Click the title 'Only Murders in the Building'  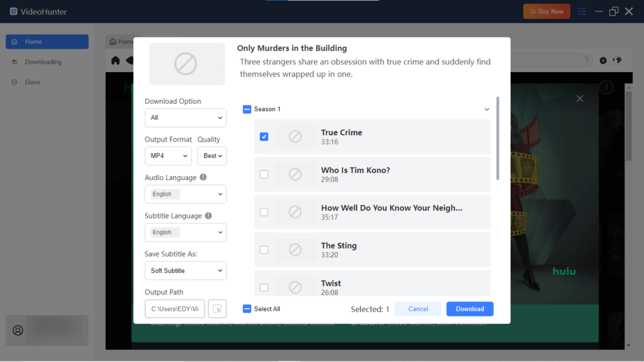pyautogui.click(x=292, y=48)
